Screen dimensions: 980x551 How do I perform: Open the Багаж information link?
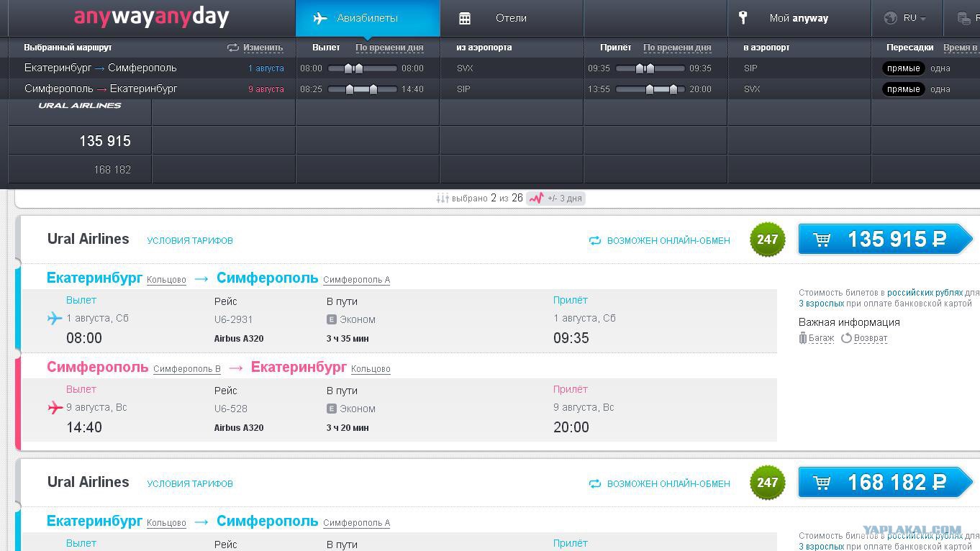pos(821,338)
